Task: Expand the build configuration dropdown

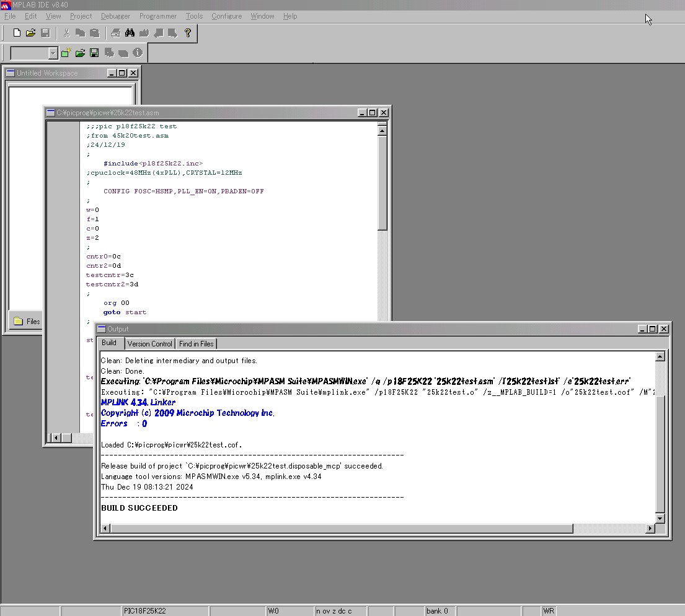Action: [x=53, y=53]
